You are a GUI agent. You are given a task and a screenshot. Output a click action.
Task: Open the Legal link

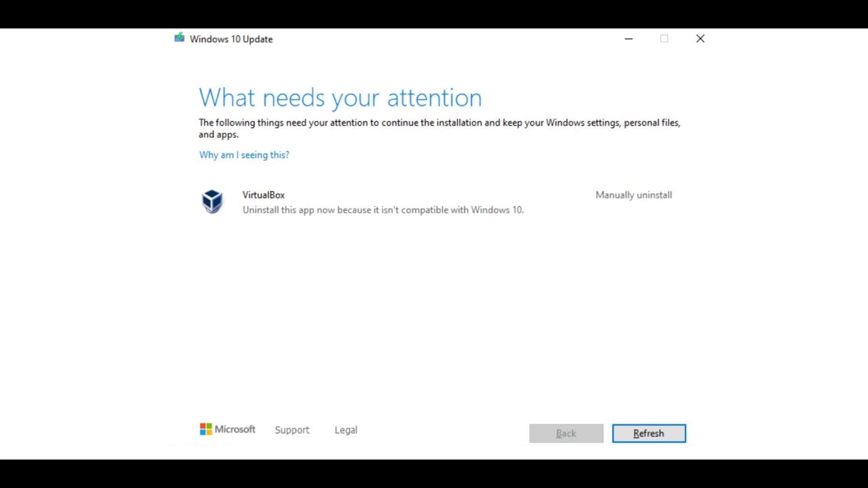click(x=346, y=430)
